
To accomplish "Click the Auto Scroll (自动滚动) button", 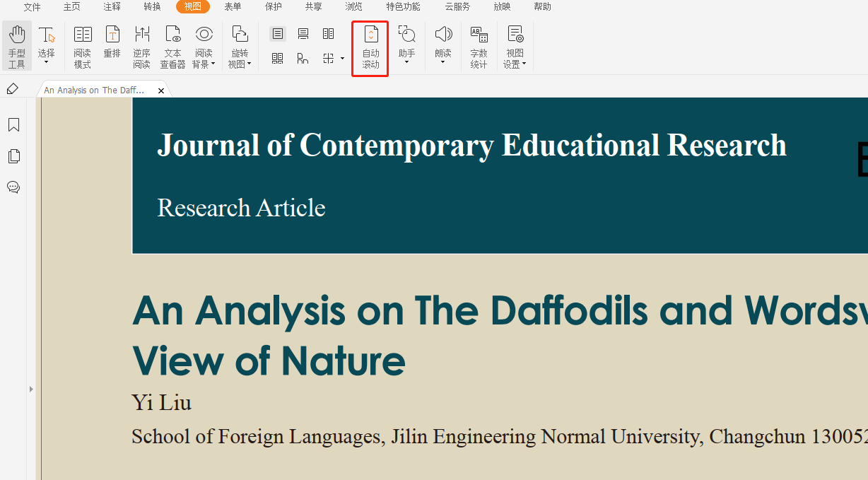I will coord(370,47).
